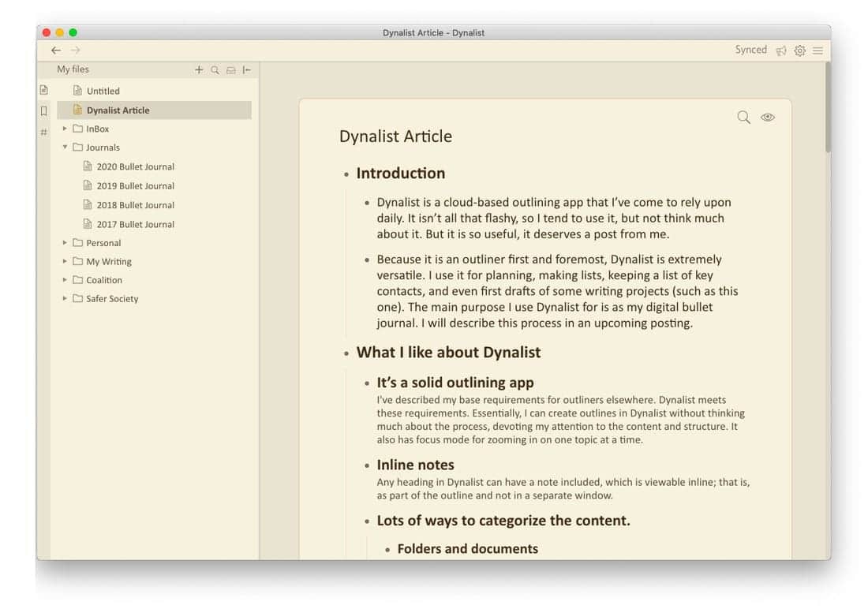The height and width of the screenshot is (609, 868).
Task: Expand the InBox folder
Action: [x=65, y=129]
